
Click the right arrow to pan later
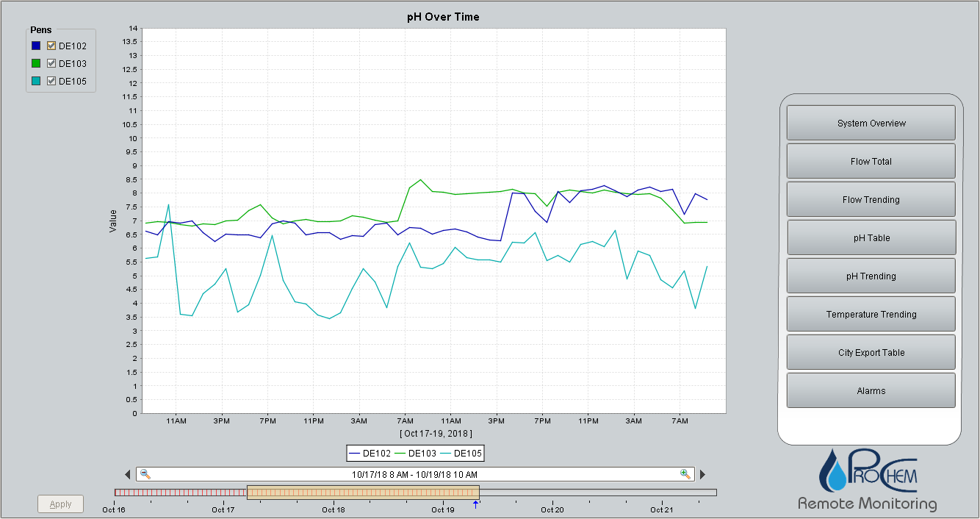tap(702, 475)
